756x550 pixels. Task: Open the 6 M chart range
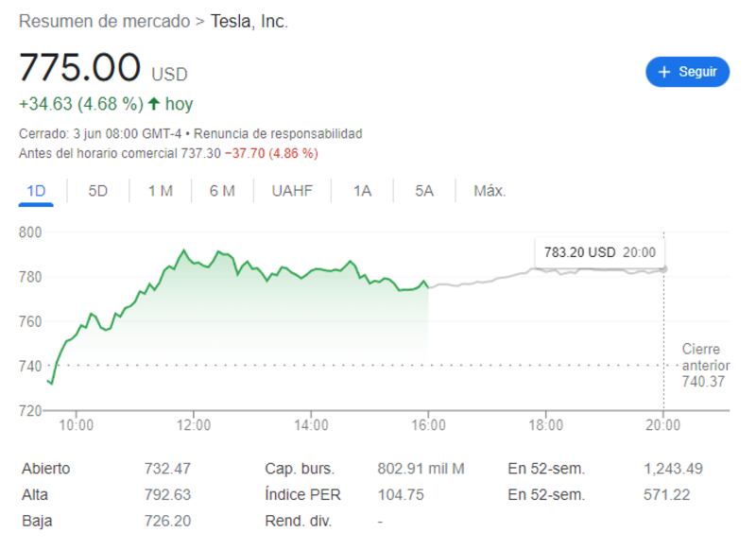222,191
